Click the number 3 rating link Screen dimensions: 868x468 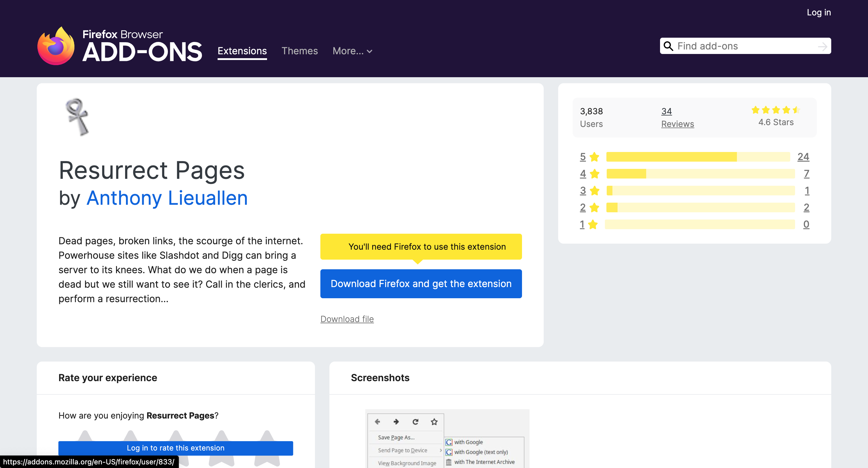(583, 191)
